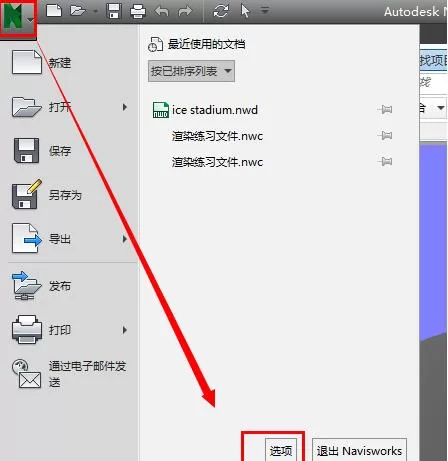448x461 pixels.
Task: Click the Open folder icon in the quick access toolbar
Action: coord(77,10)
